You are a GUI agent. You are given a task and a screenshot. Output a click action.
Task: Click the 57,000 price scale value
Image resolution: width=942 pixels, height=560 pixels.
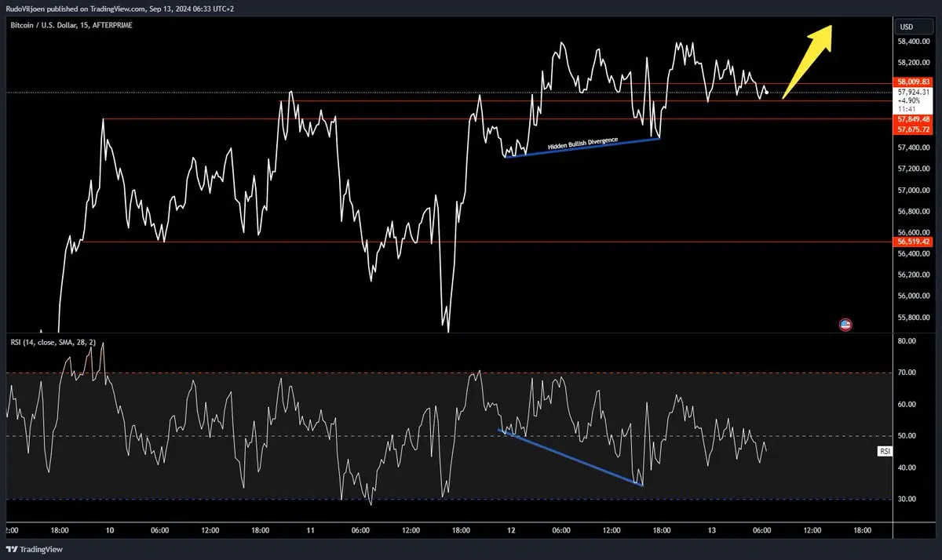click(x=914, y=191)
